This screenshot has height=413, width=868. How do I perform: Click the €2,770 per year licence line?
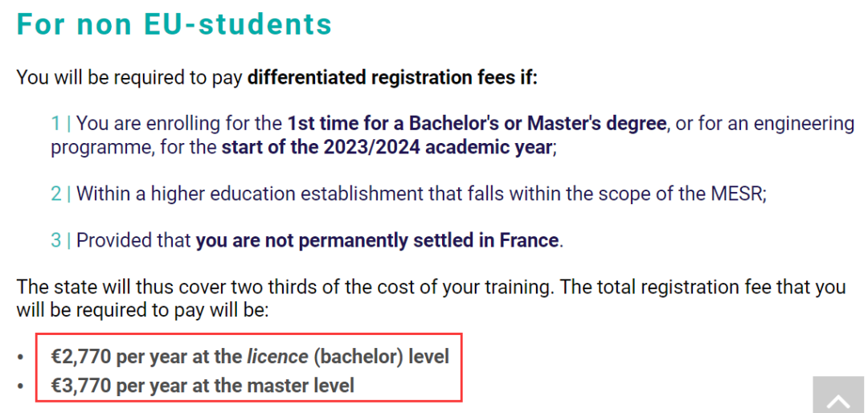coord(250,357)
